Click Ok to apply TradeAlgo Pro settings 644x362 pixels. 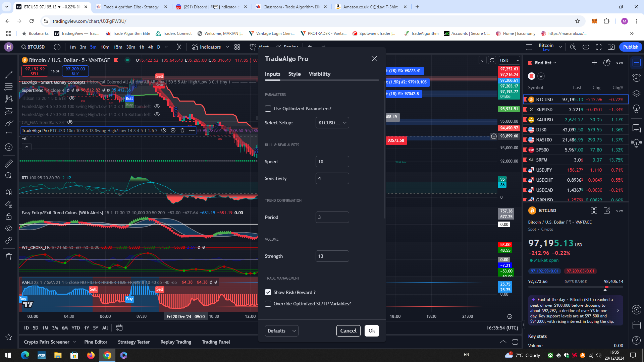click(371, 331)
